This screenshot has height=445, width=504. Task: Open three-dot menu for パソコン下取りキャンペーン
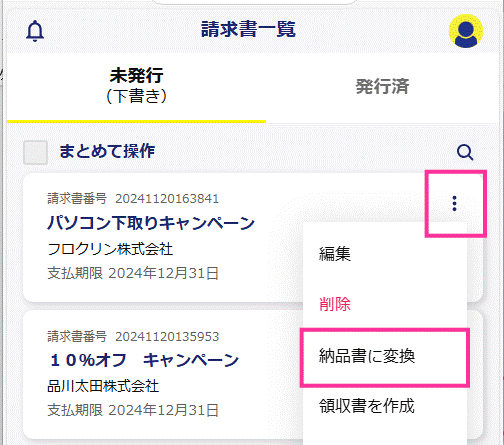coord(454,203)
